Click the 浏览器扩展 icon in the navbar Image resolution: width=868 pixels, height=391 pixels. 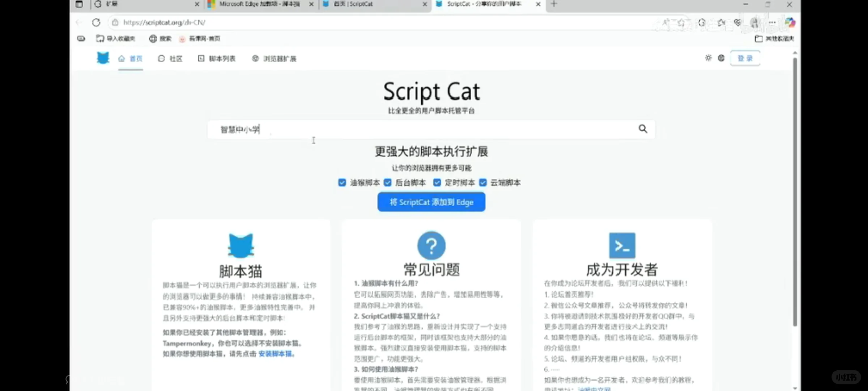[x=256, y=58]
